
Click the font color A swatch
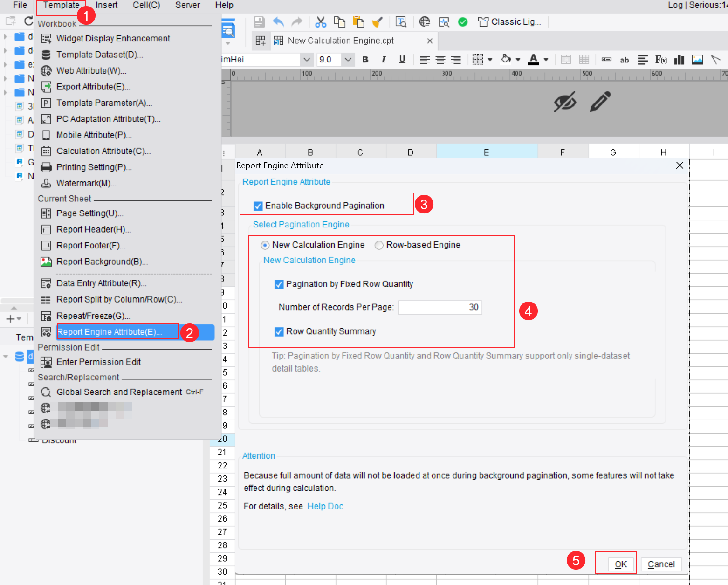tap(533, 60)
